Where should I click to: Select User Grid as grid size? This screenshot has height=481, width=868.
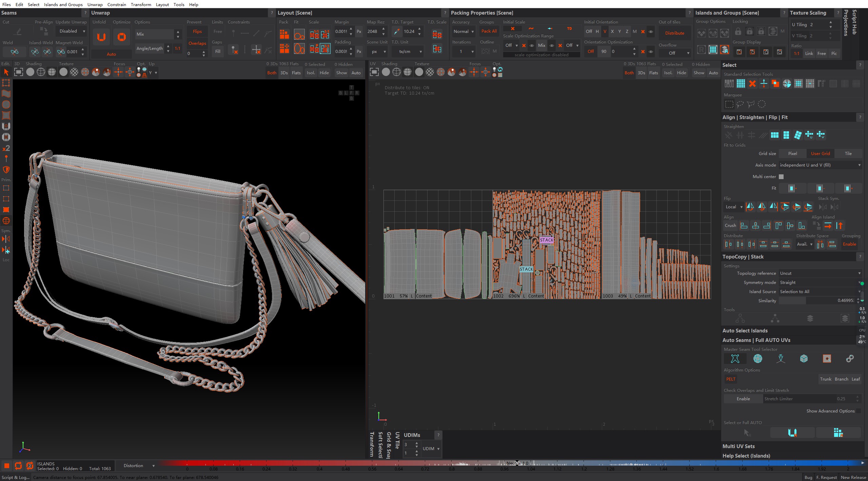point(820,154)
